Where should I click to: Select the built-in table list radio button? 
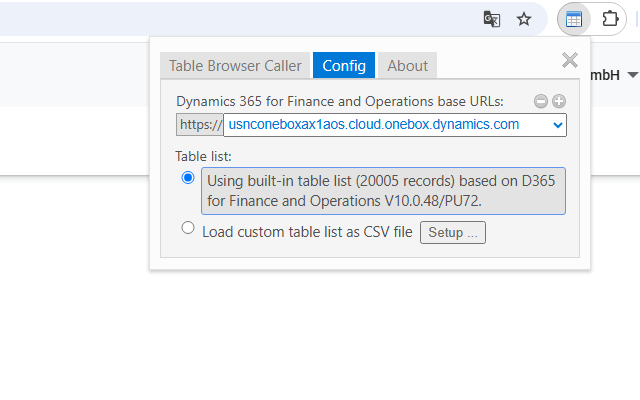[x=188, y=178]
